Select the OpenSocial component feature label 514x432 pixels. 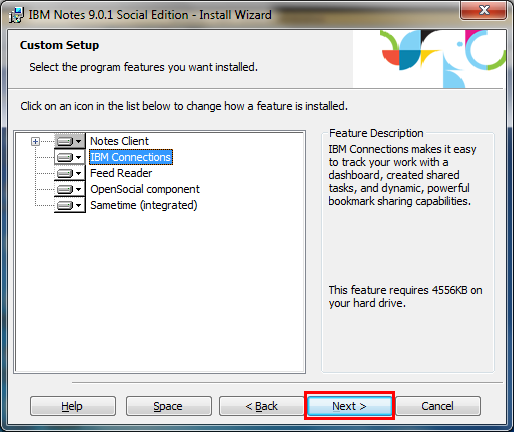pos(145,189)
